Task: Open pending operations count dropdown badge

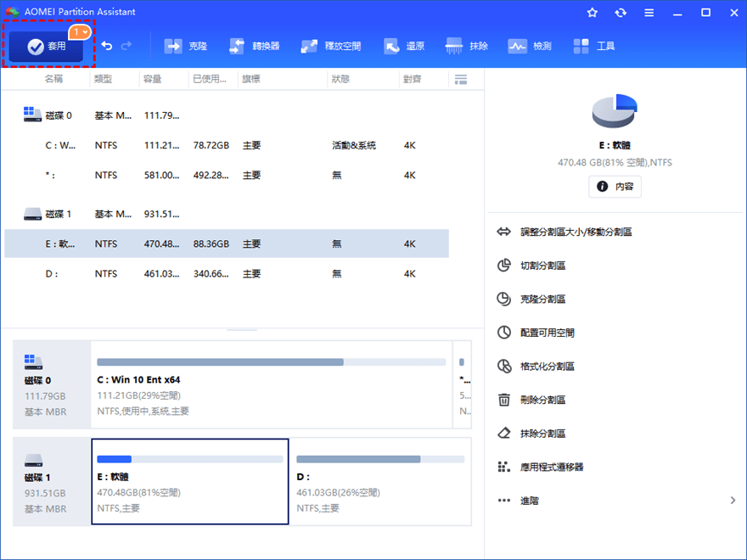Action: pyautogui.click(x=80, y=32)
